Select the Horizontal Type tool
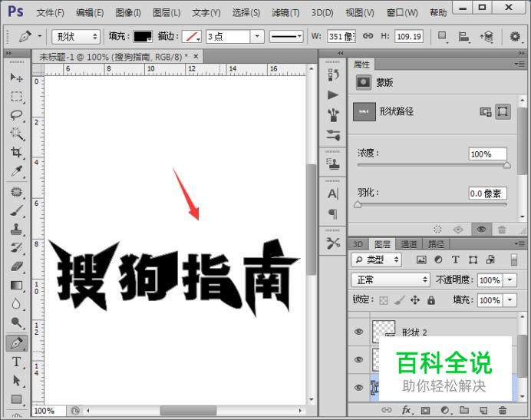531x420 pixels. click(16, 362)
